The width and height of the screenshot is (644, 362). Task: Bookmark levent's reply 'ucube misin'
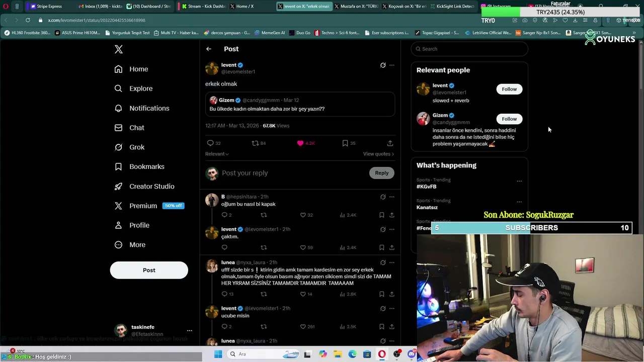click(382, 327)
